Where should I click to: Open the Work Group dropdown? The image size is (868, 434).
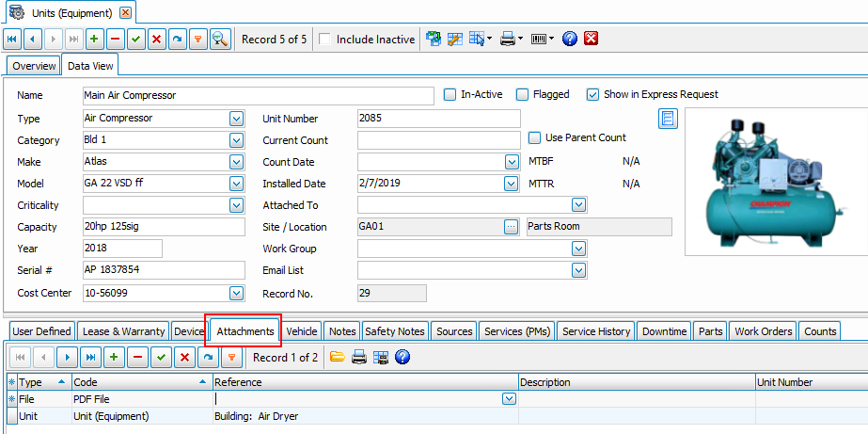[578, 249]
